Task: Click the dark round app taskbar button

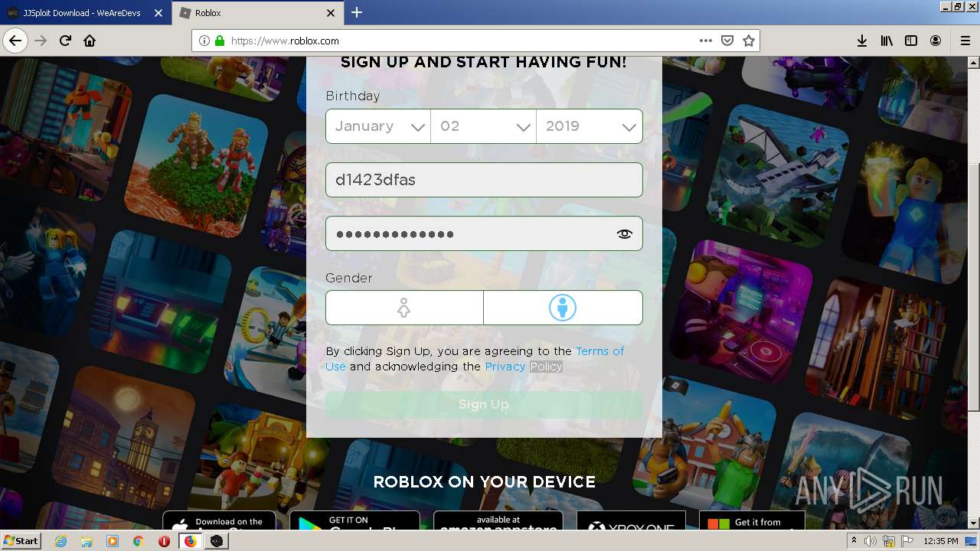Action: point(217,541)
